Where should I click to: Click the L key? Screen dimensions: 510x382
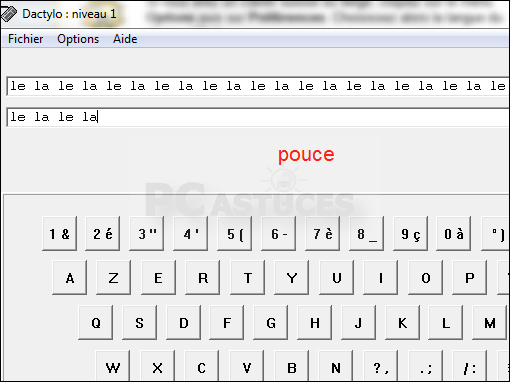(x=446, y=322)
